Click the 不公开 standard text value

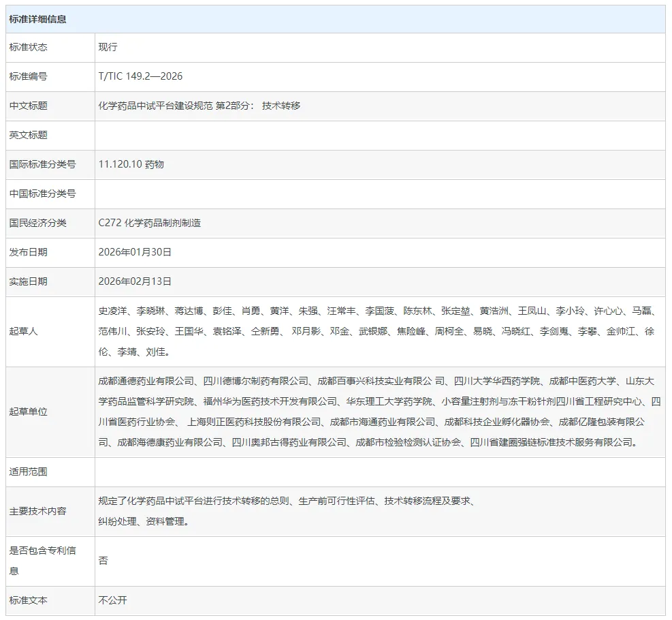tap(113, 601)
